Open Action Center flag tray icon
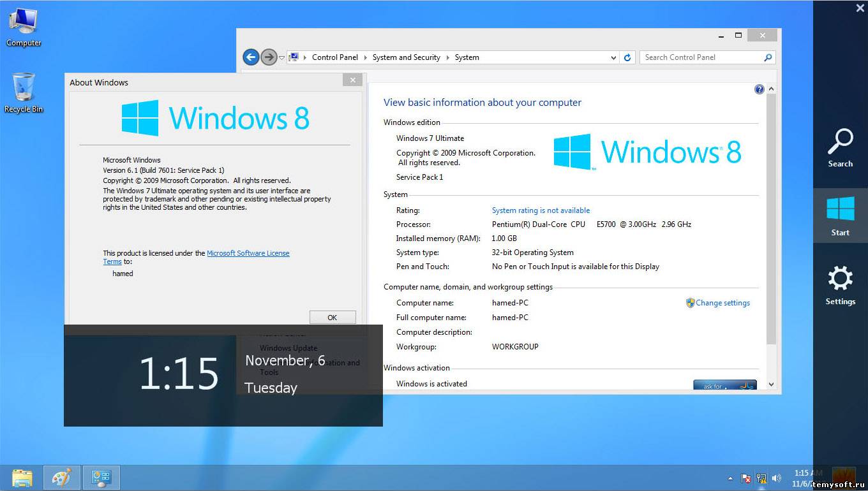The width and height of the screenshot is (868, 491). point(745,478)
